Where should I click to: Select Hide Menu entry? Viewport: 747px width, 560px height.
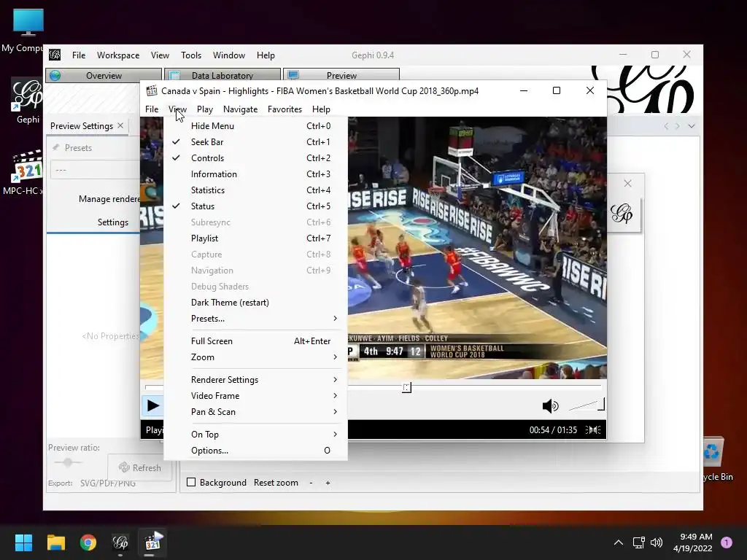coord(255,125)
